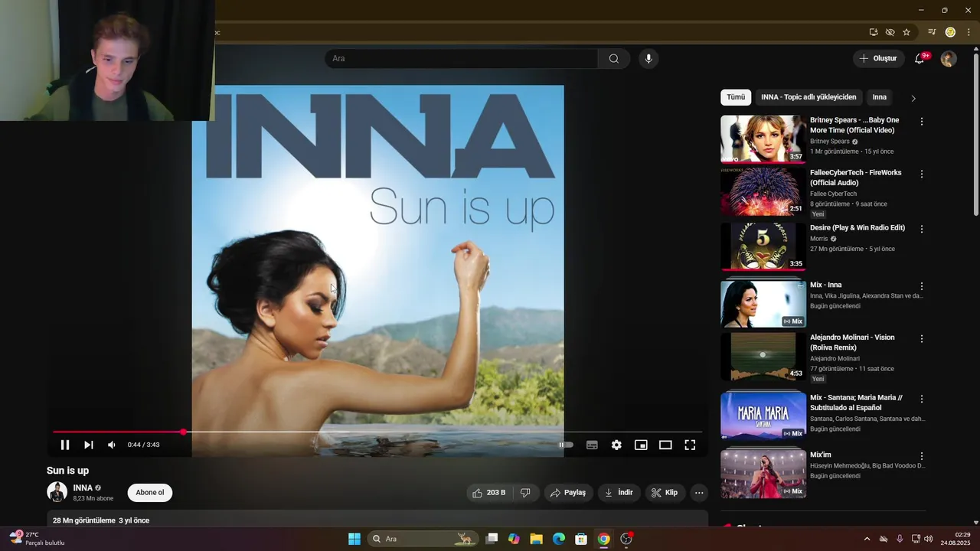This screenshot has height=551, width=980.
Task: Switch to miniplayer mode
Action: (x=641, y=445)
